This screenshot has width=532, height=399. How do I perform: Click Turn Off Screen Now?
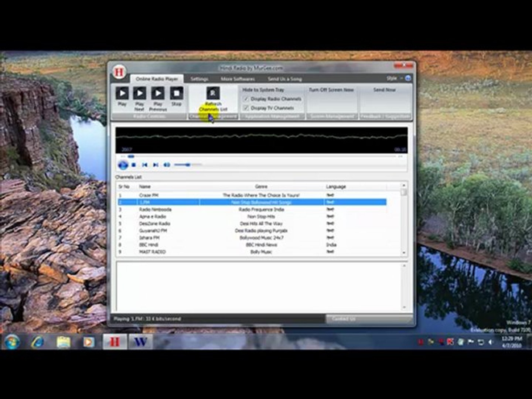click(331, 90)
